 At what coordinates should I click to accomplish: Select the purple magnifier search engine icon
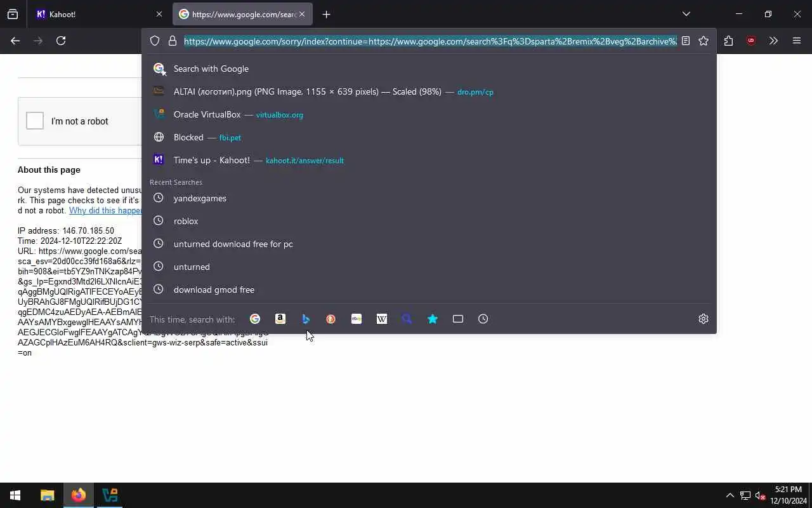(407, 319)
